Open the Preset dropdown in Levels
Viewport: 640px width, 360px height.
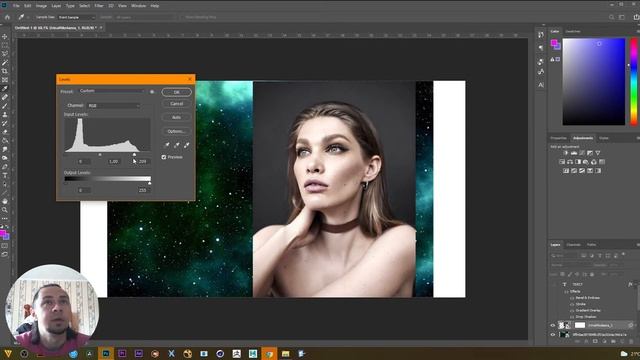(111, 91)
